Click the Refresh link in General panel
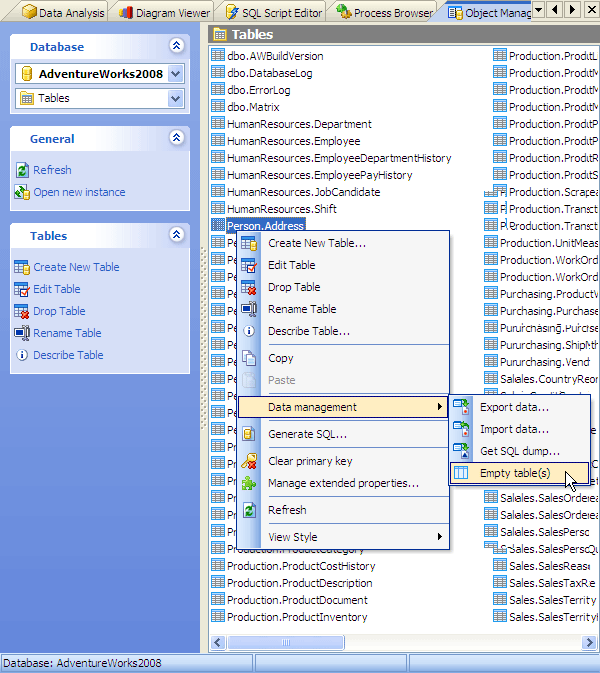The width and height of the screenshot is (600, 673). point(52,170)
